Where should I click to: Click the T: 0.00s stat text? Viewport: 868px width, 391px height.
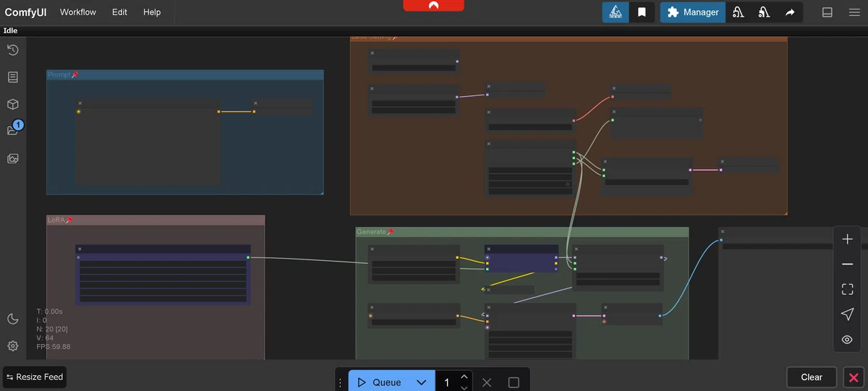coord(49,311)
